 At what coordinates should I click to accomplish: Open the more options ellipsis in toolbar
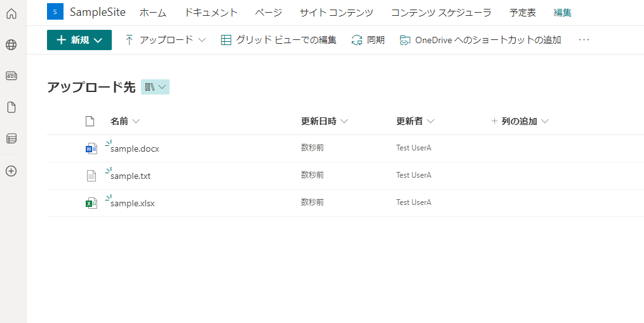[584, 40]
